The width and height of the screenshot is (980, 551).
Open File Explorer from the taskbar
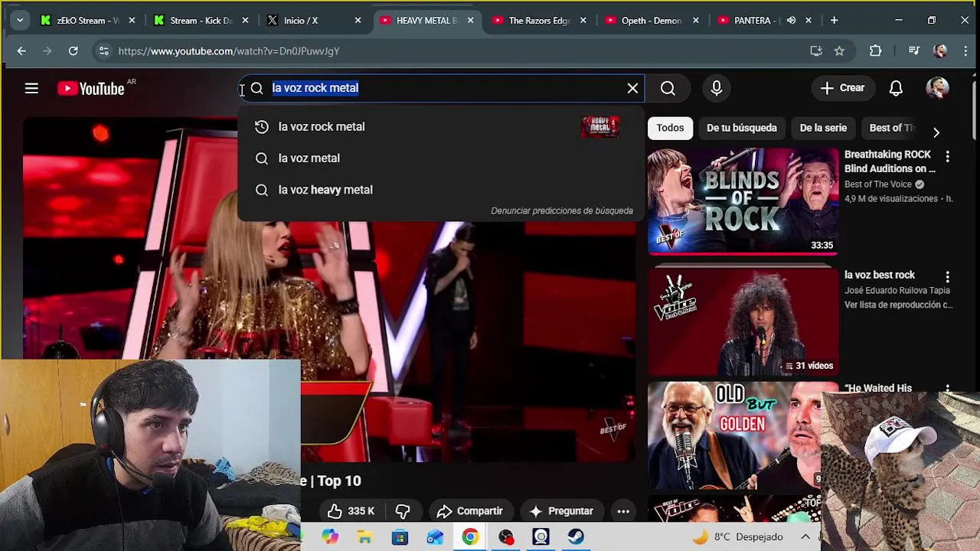(364, 536)
